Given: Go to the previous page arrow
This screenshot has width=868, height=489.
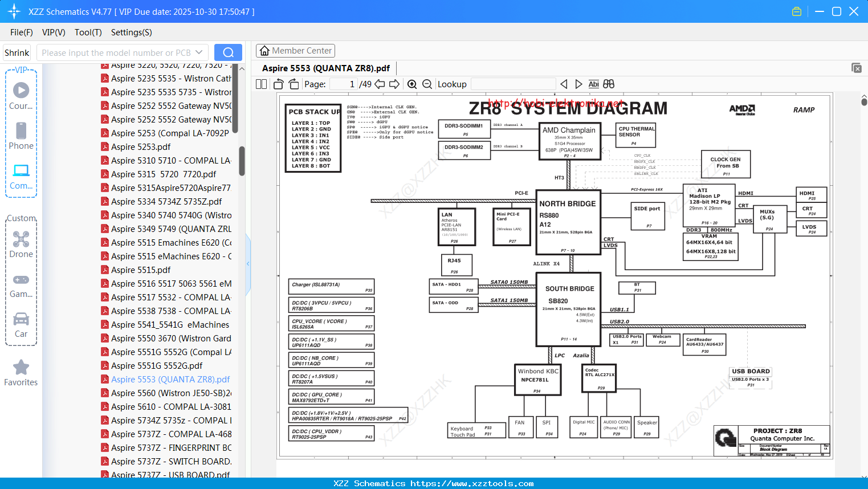Looking at the screenshot, I should 380,84.
